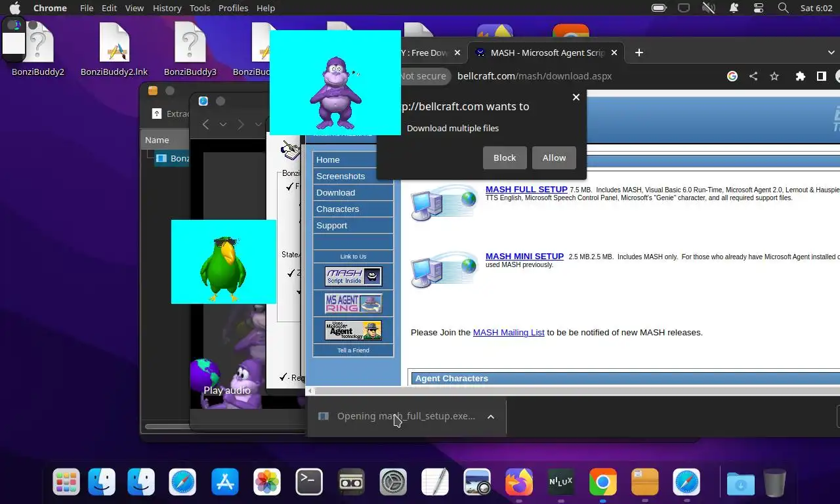Dismiss the download permission popup
Image resolution: width=840 pixels, height=504 pixels.
576,97
